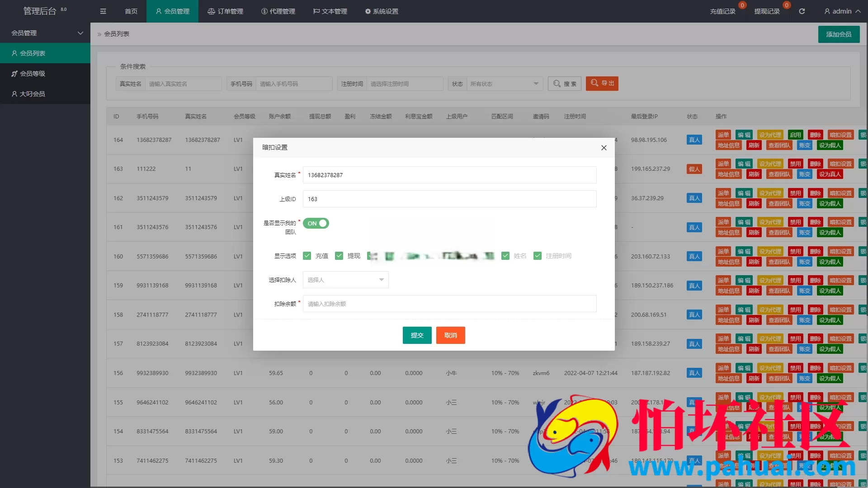Select 会员等级 in the sidebar
Image resolution: width=868 pixels, height=488 pixels.
(32, 74)
